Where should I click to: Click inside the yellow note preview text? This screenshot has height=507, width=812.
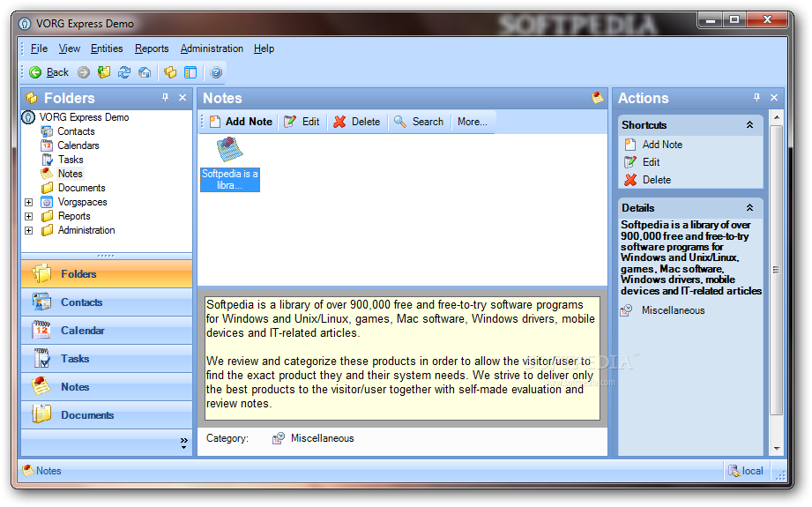(x=402, y=358)
